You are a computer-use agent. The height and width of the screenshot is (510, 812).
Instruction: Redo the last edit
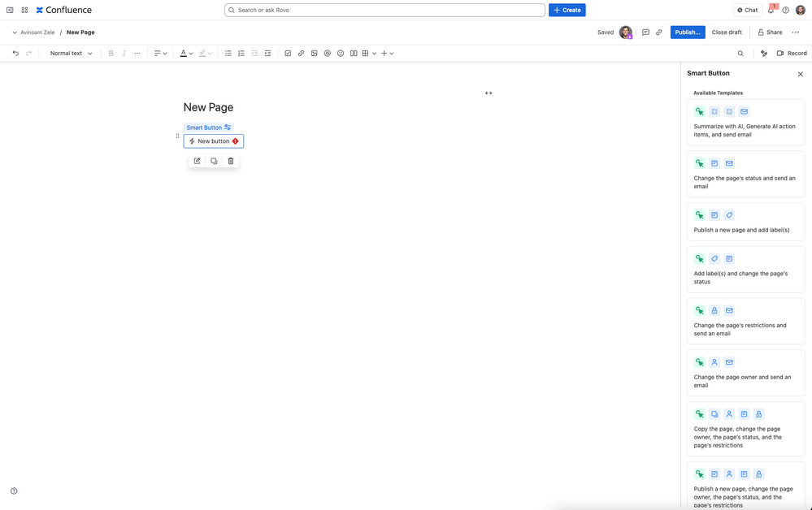[x=29, y=54]
